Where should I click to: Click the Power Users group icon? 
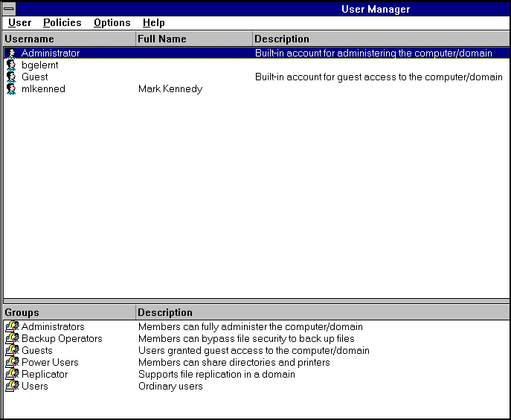click(x=13, y=362)
